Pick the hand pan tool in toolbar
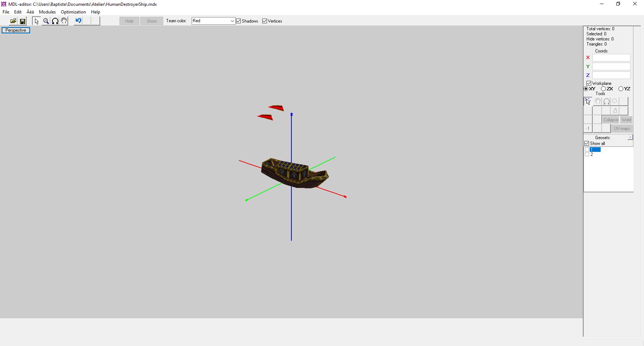 click(64, 21)
